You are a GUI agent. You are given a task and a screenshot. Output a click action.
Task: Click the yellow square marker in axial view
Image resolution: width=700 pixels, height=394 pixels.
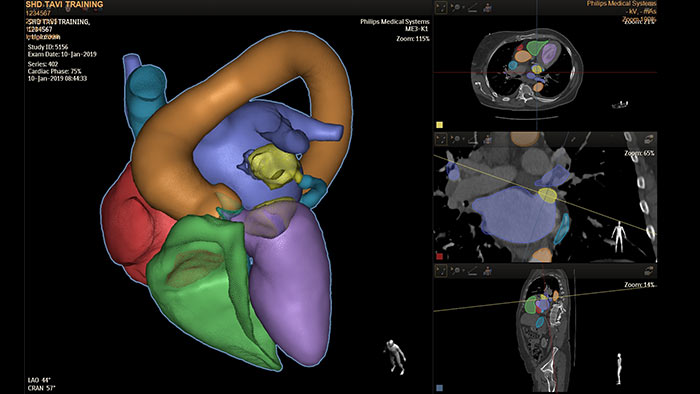(439, 125)
